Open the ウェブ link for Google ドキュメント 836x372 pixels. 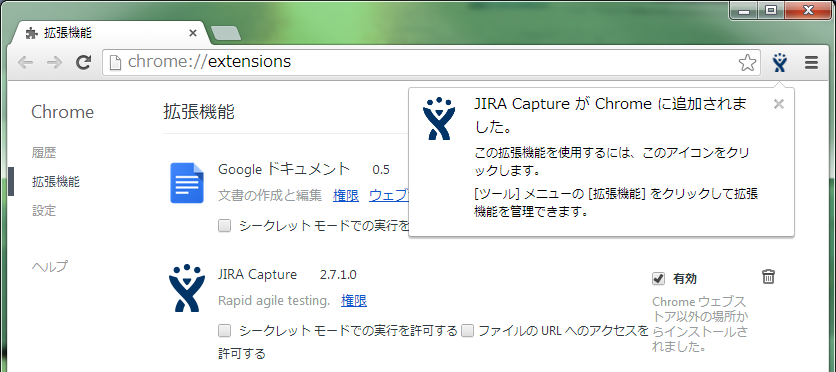point(389,196)
